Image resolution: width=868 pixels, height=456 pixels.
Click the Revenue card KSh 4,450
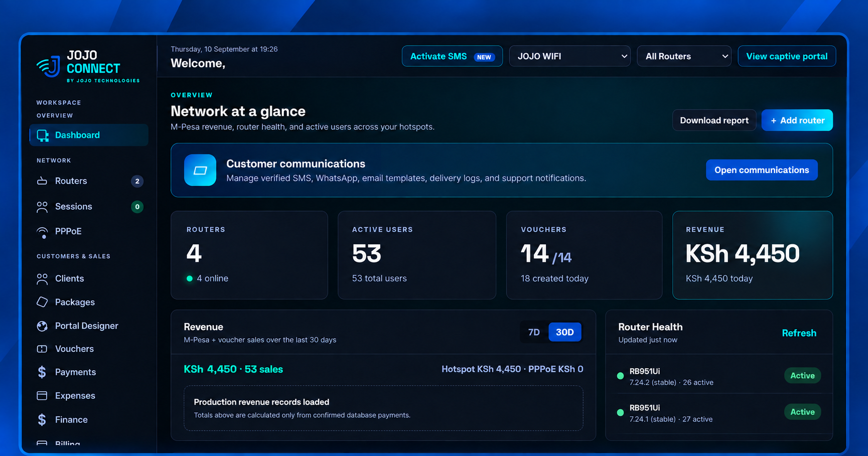click(753, 255)
